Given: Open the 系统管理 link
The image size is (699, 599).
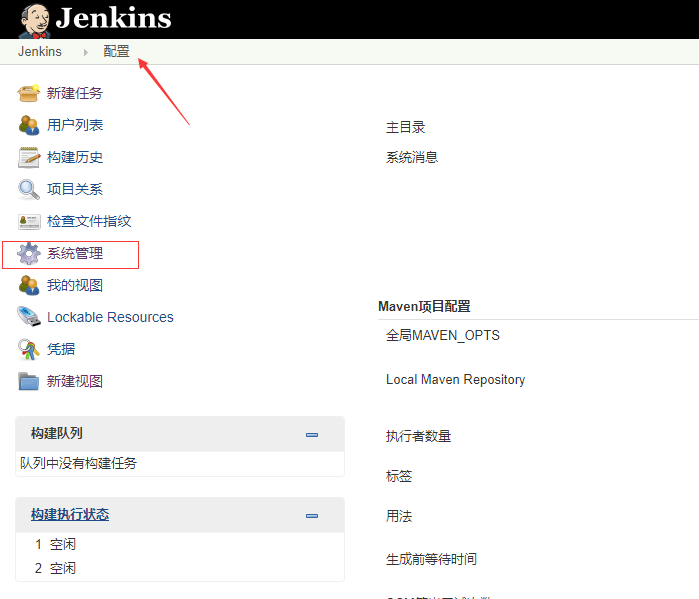Looking at the screenshot, I should [x=75, y=254].
